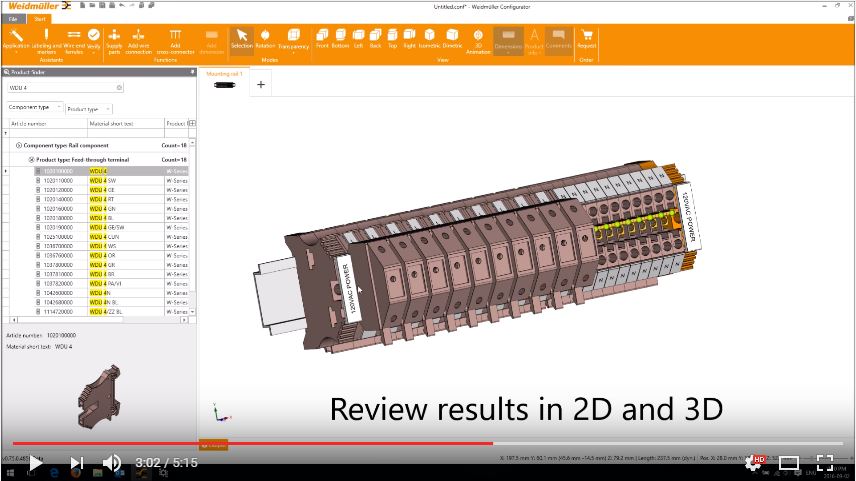Screen dimensions: 856x481
Task: Open Edge browser from taskbar
Action: pyautogui.click(x=55, y=474)
